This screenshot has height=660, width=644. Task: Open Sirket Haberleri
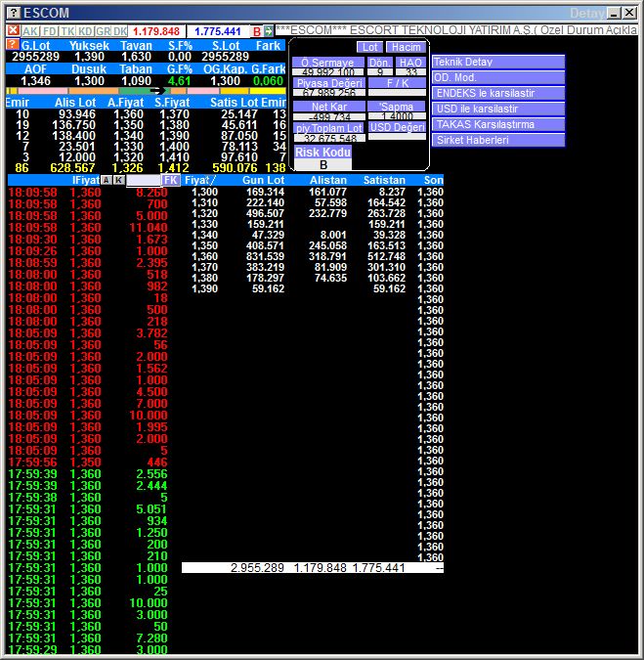coord(498,140)
